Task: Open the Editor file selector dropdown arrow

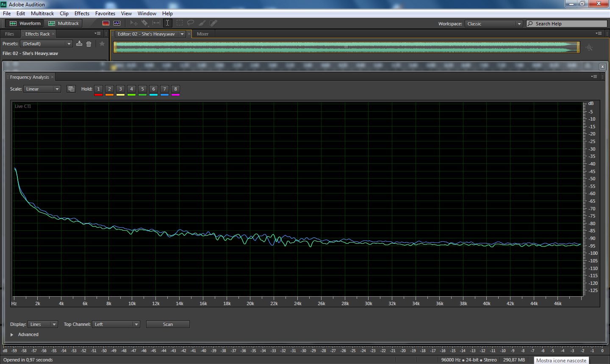Action: (182, 34)
